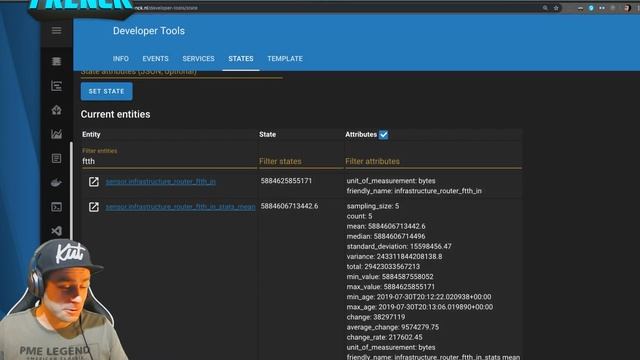640x360 pixels.
Task: Switch to the EVENTS tab
Action: [x=156, y=59]
